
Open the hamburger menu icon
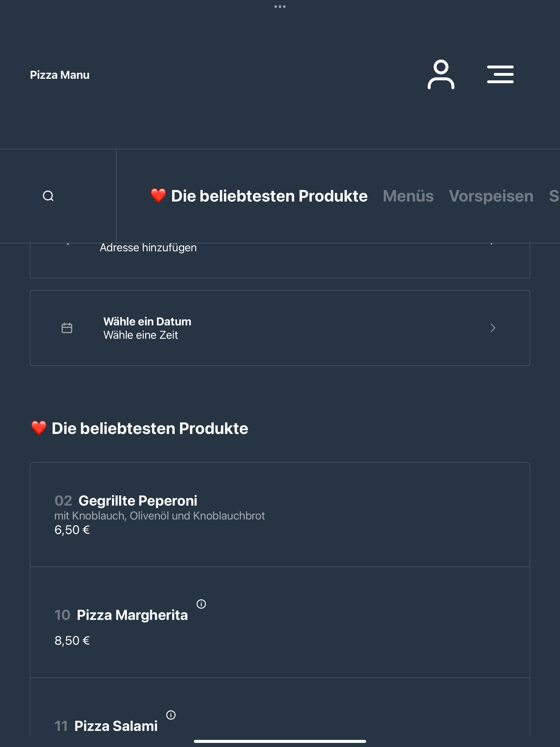click(x=500, y=74)
